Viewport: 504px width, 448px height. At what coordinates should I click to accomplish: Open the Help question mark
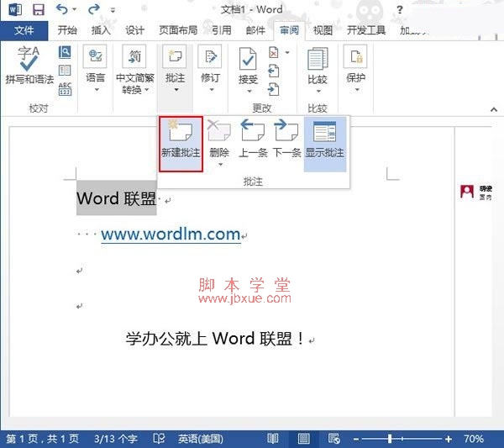tap(400, 9)
